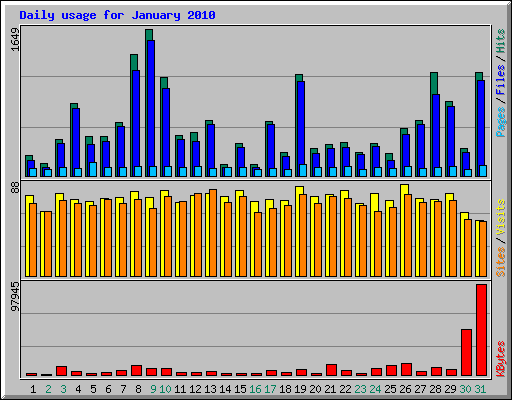This screenshot has width=512, height=400.
Task: Select day label "1" on the x-axis
Action: click(33, 389)
